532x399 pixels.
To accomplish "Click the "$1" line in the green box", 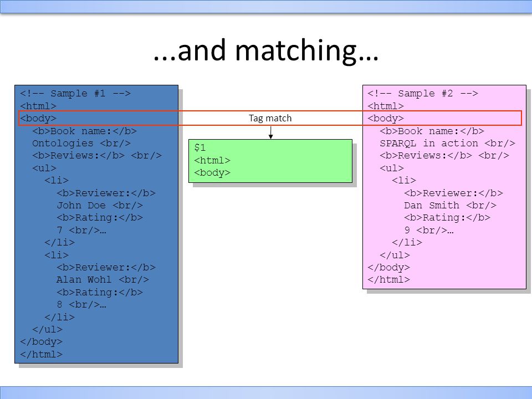I will pos(200,147).
